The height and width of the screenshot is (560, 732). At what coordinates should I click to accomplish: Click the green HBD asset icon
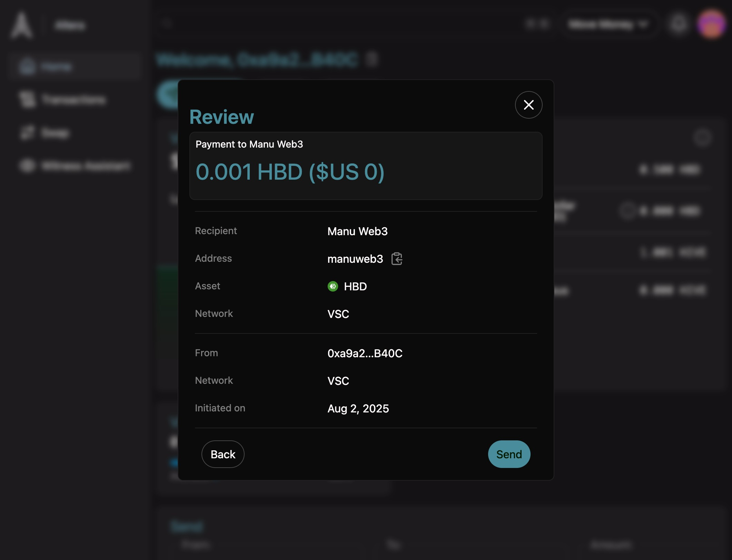pyautogui.click(x=333, y=286)
